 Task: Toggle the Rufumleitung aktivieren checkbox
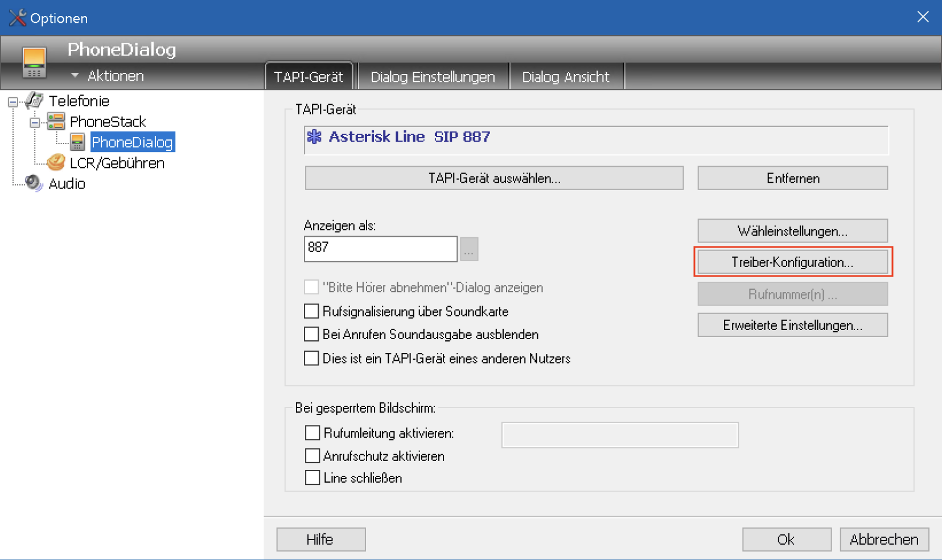[x=312, y=433]
